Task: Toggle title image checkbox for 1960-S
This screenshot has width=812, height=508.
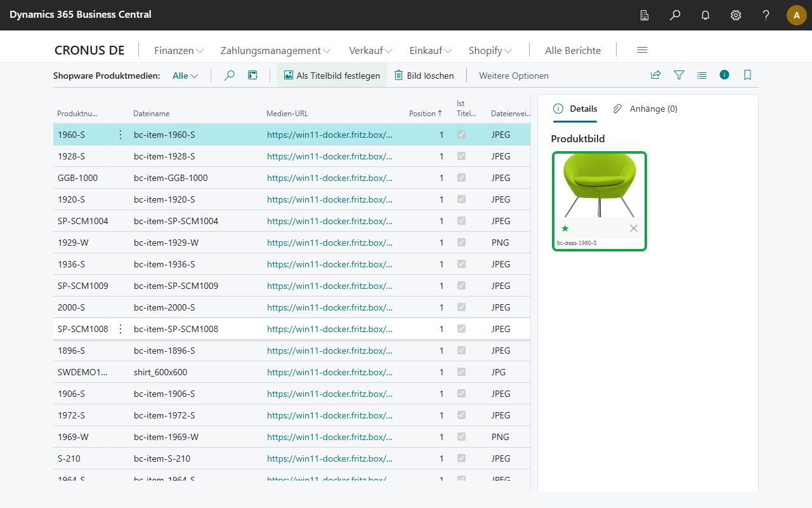Action: click(461, 135)
